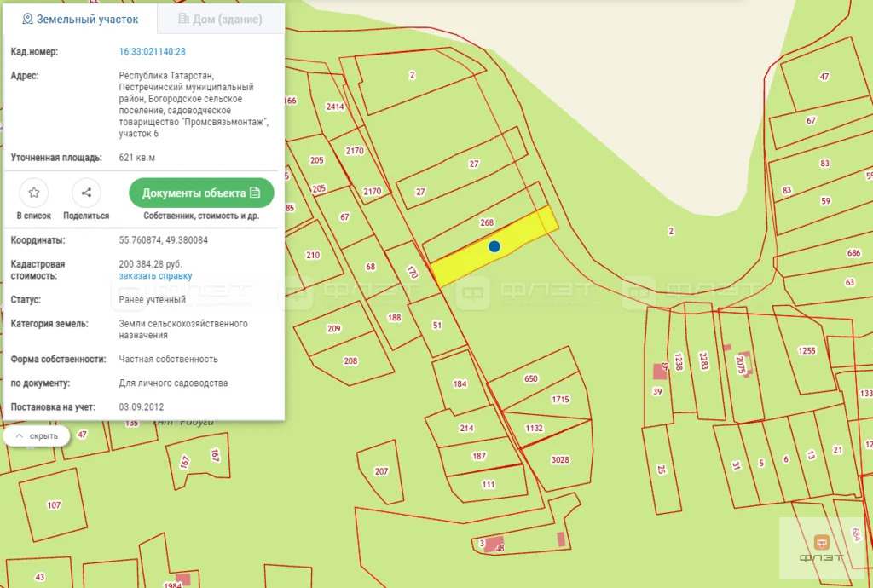Screen dimensions: 873x588
Task: Select parcel 3028 on the map
Action: pos(558,458)
